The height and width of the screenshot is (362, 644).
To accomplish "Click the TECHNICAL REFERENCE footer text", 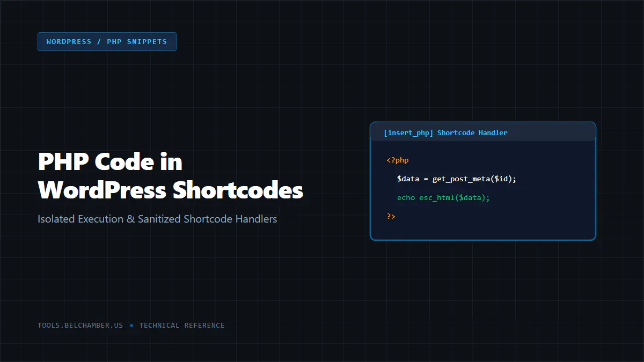I will tap(182, 326).
